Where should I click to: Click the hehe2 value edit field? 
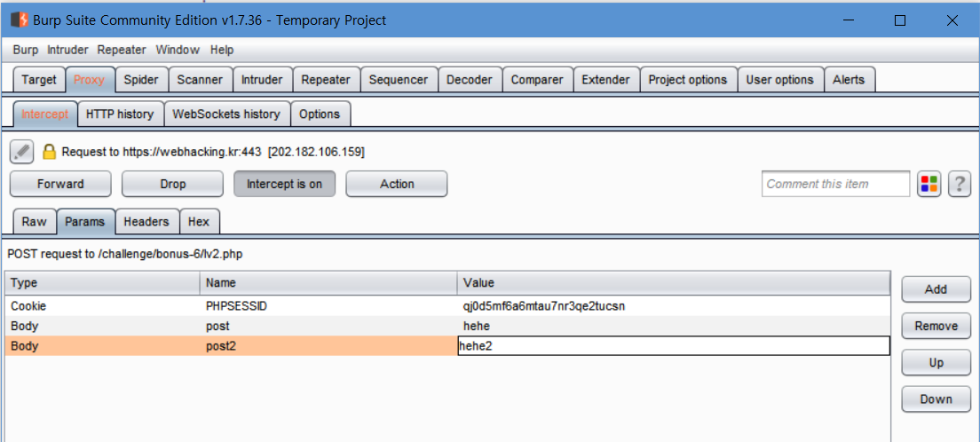tap(674, 346)
